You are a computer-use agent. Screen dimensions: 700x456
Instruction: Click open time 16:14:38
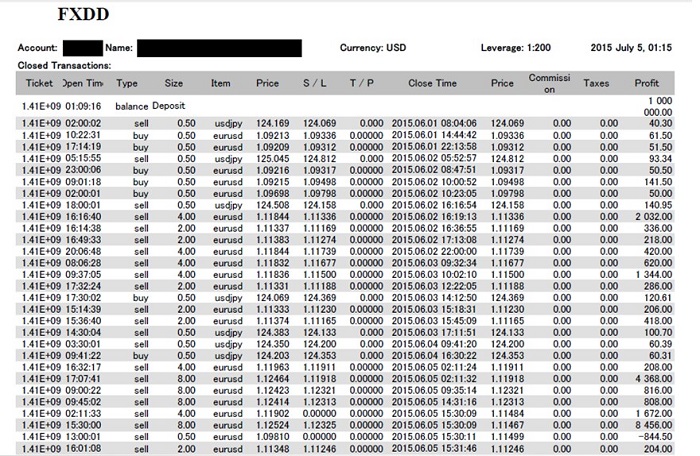pos(83,228)
